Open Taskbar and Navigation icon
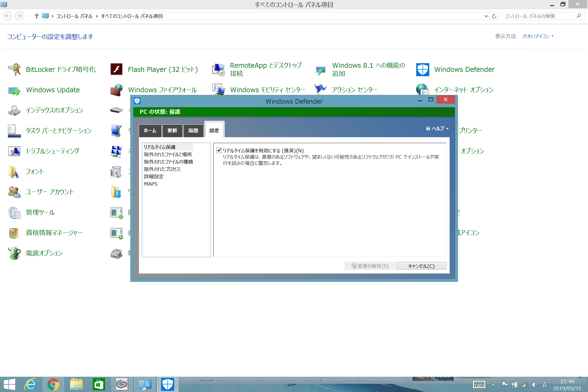The image size is (588, 392). 14,131
